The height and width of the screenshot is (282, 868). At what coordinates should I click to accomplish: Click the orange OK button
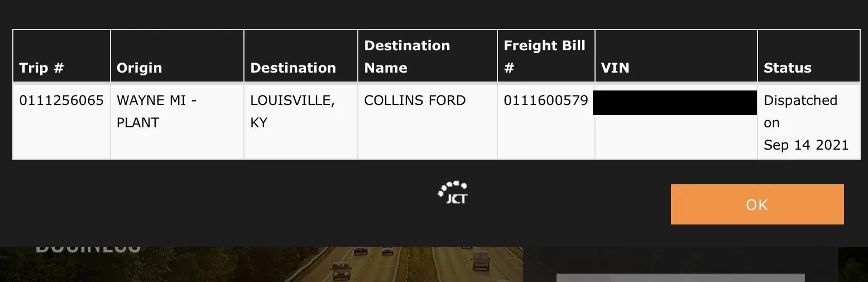point(757,204)
